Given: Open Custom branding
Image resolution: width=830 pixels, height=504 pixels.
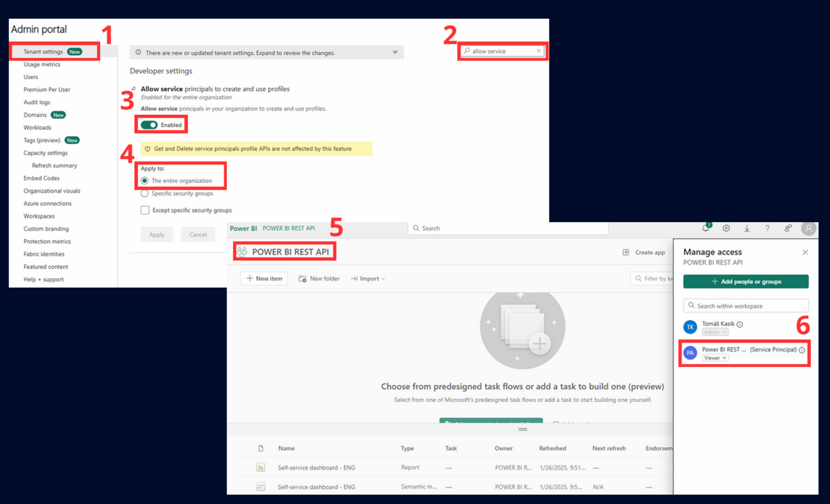Looking at the screenshot, I should (x=46, y=229).
